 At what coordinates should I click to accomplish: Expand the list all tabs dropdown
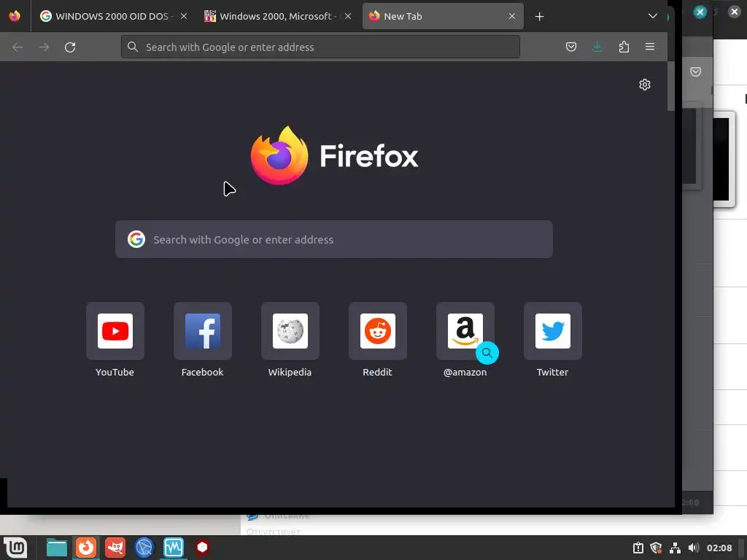click(653, 16)
